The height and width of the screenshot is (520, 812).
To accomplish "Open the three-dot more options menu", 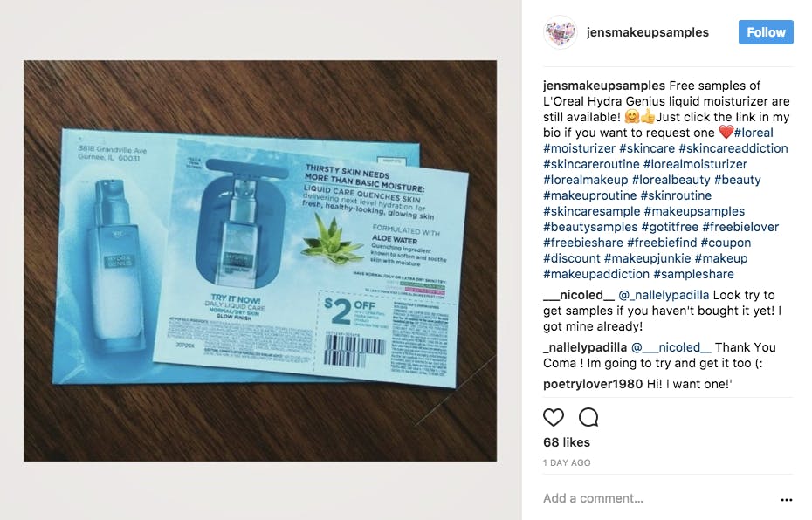I will coord(786,499).
